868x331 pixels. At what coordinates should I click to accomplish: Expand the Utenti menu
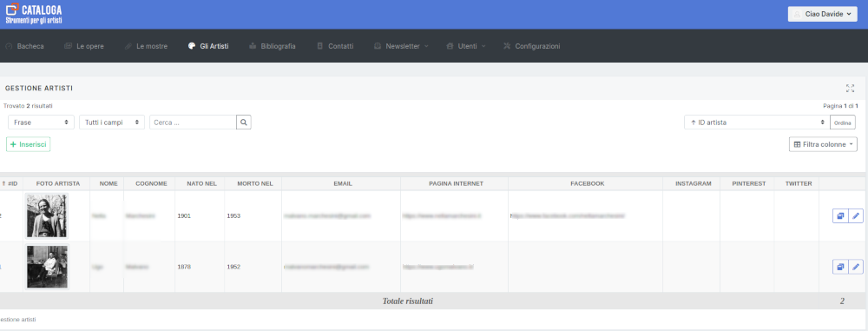pos(465,46)
